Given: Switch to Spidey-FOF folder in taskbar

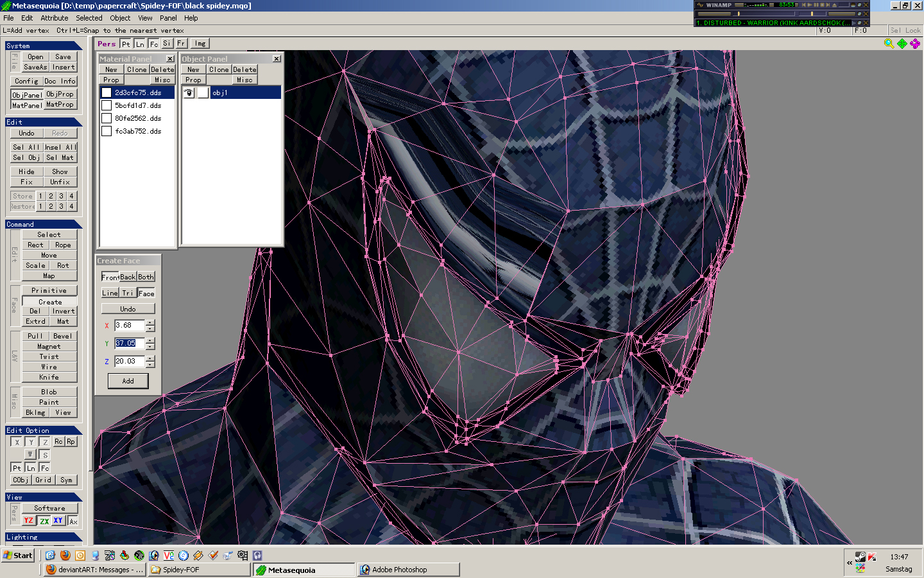Looking at the screenshot, I should (198, 570).
